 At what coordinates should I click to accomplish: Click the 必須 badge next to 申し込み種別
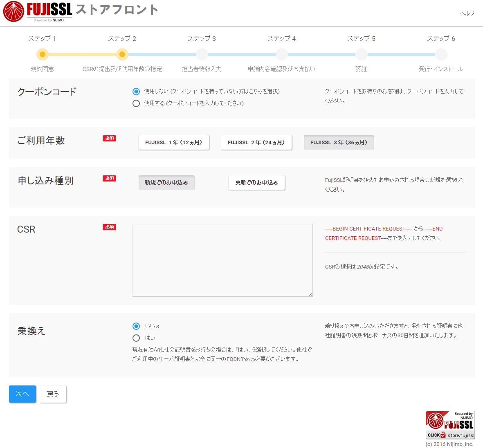coord(109,178)
